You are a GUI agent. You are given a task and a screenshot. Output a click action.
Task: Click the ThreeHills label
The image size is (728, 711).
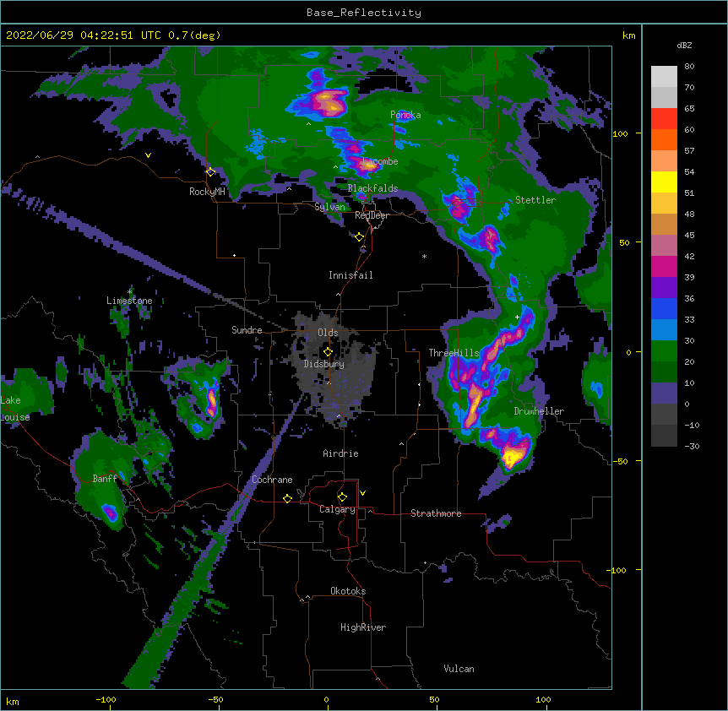(454, 353)
